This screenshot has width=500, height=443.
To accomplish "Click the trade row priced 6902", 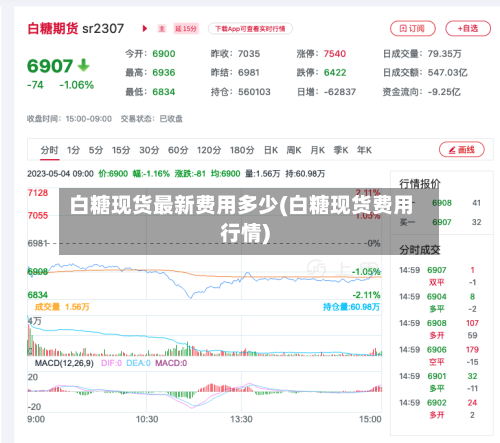I will point(439,409).
